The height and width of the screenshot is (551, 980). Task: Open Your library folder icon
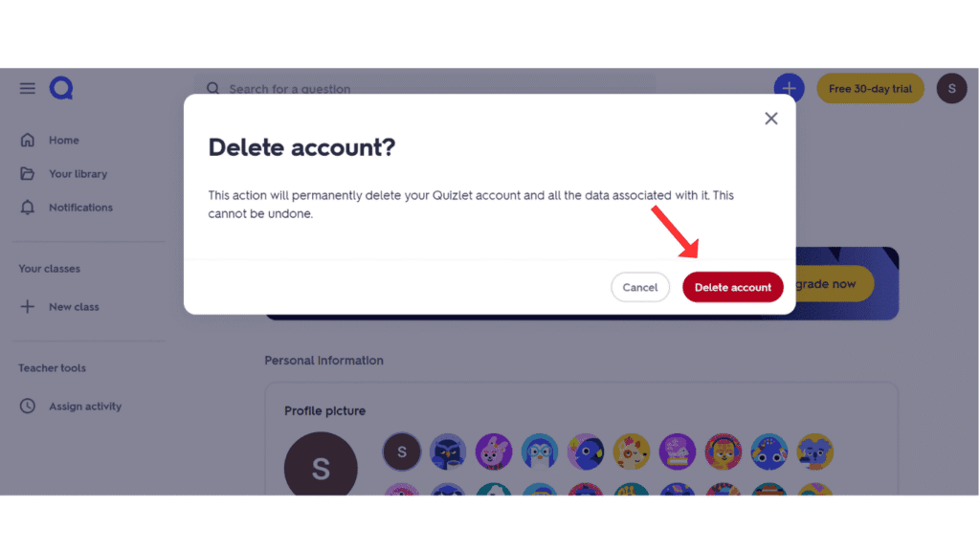tap(27, 173)
